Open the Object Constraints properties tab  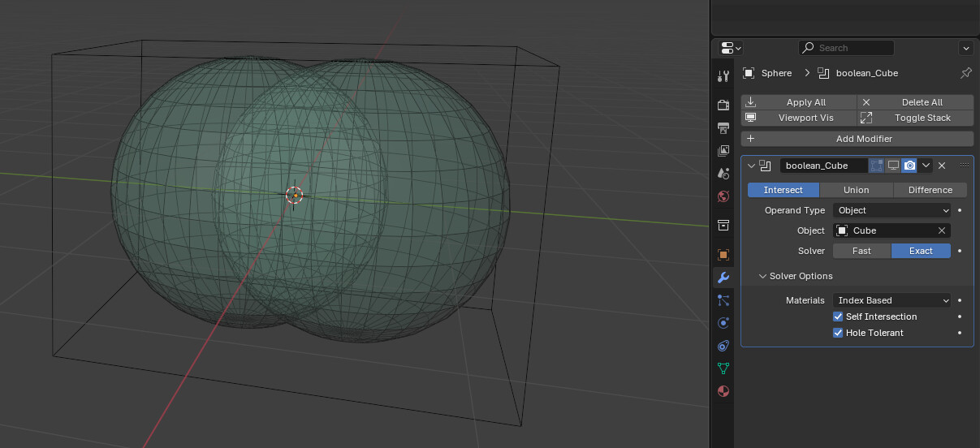click(x=723, y=346)
